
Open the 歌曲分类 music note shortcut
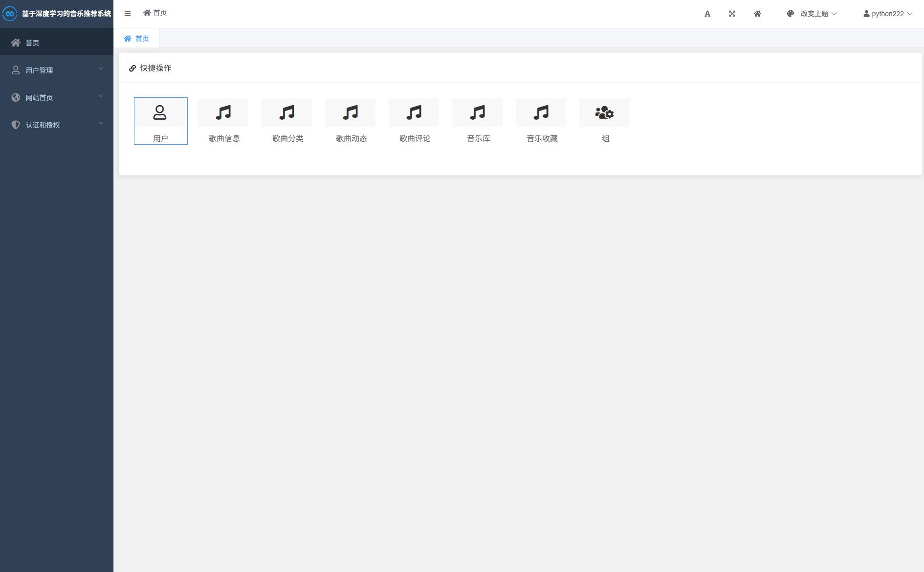[287, 113]
